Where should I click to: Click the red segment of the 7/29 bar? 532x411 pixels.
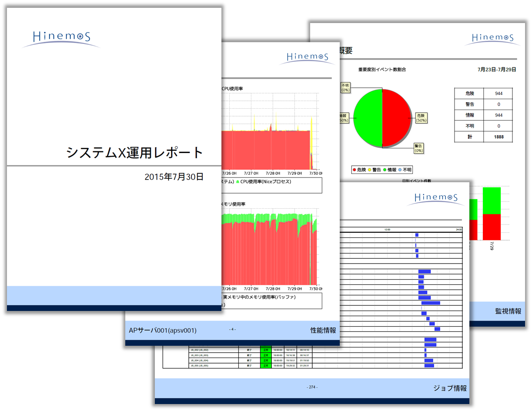(x=492, y=227)
